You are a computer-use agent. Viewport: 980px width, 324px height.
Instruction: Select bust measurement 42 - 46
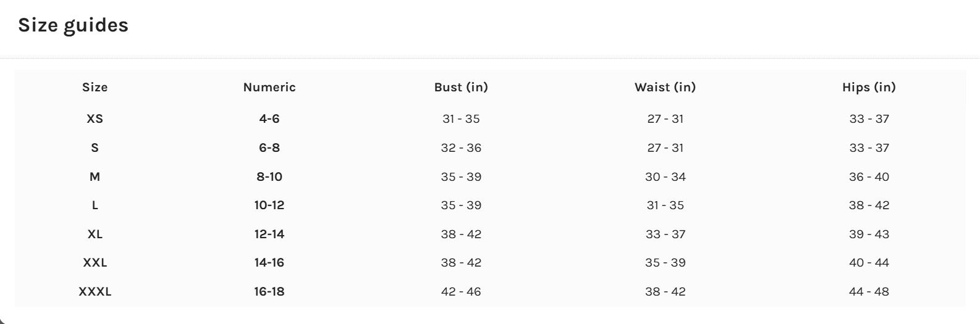461,291
